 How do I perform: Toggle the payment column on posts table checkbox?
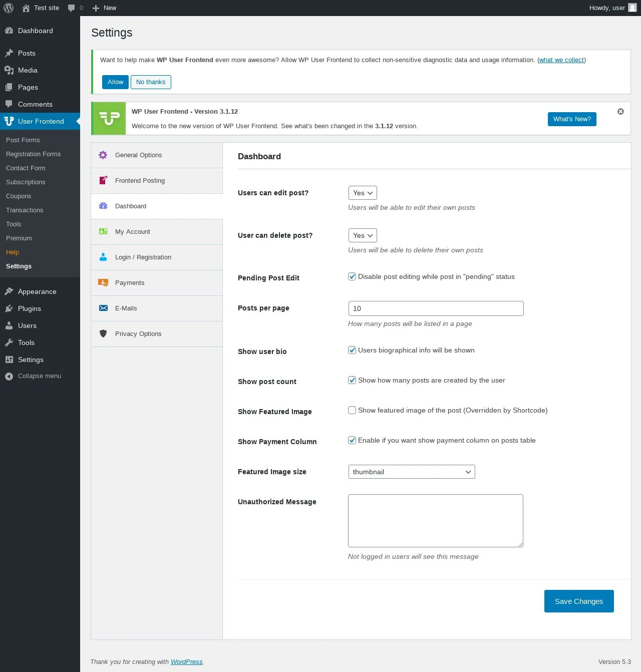[x=352, y=440]
